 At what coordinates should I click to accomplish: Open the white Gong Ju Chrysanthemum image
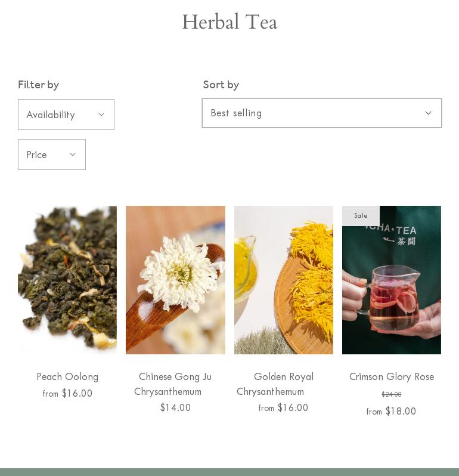click(x=175, y=280)
